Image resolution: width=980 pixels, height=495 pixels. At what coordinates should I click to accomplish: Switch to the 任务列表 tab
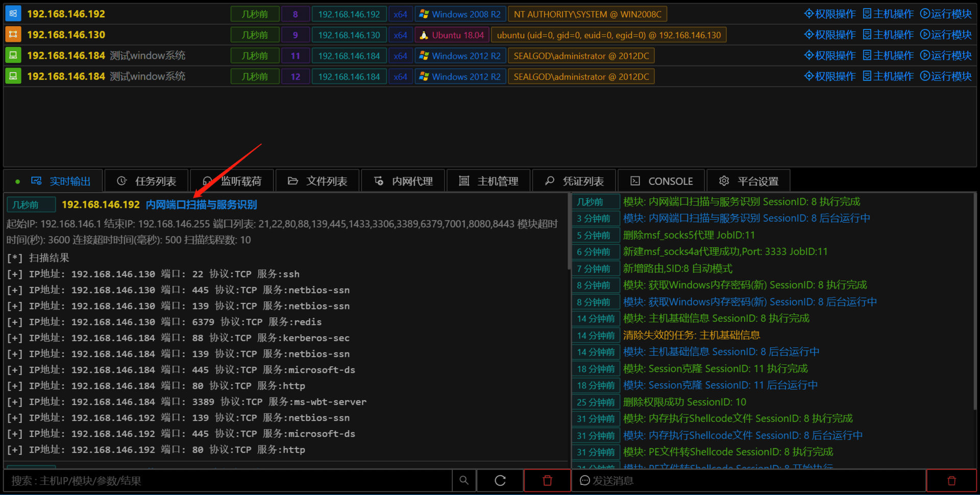pyautogui.click(x=146, y=181)
